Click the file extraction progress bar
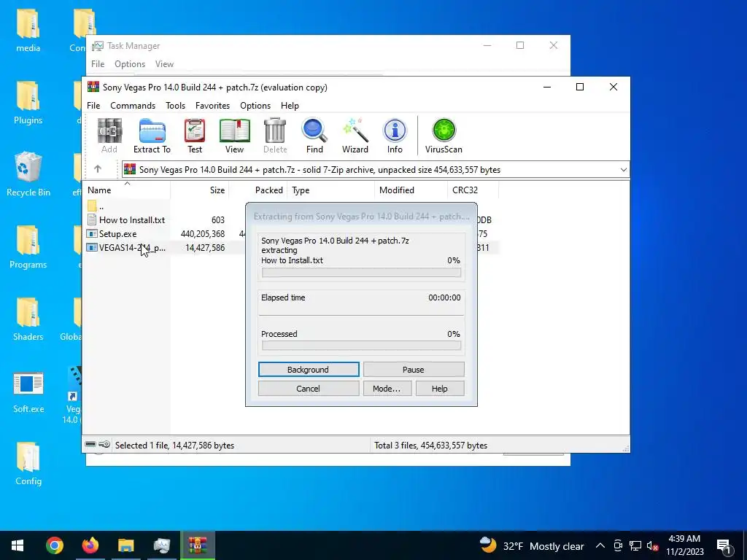Viewport: 747px width, 560px height. (x=361, y=273)
